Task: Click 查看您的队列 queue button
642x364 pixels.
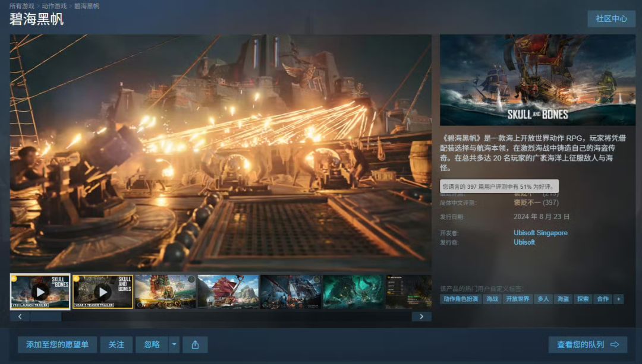Action: pyautogui.click(x=587, y=345)
